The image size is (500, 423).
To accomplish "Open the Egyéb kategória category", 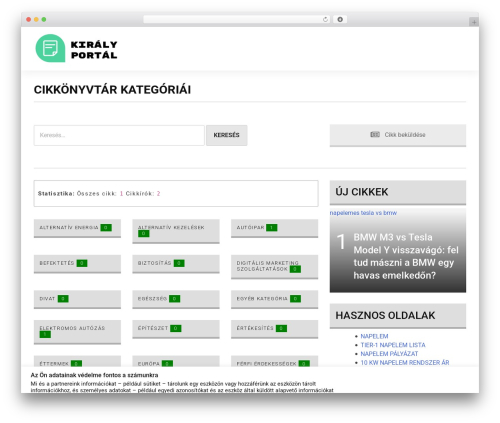I will pos(275,299).
